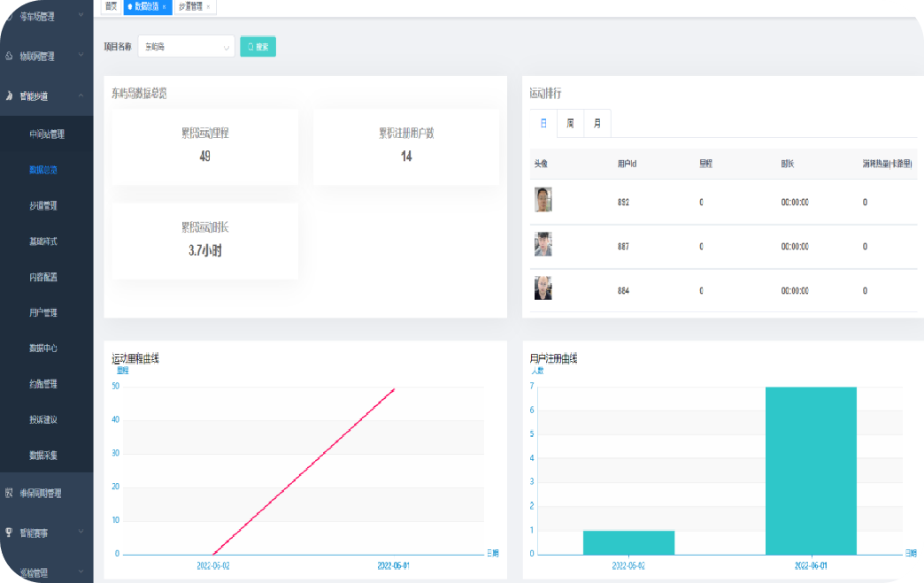Select the 日 ranking tab
The height and width of the screenshot is (583, 924).
(543, 123)
